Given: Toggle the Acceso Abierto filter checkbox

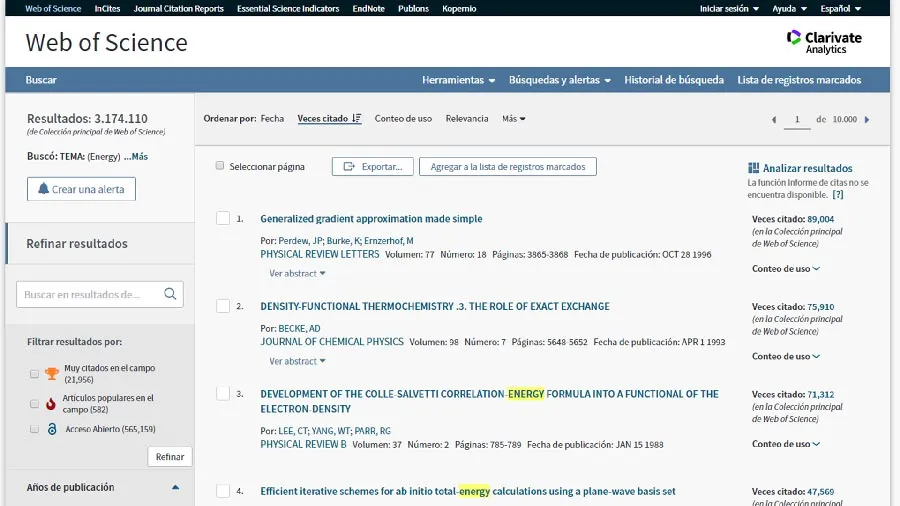Looking at the screenshot, I should (x=34, y=429).
